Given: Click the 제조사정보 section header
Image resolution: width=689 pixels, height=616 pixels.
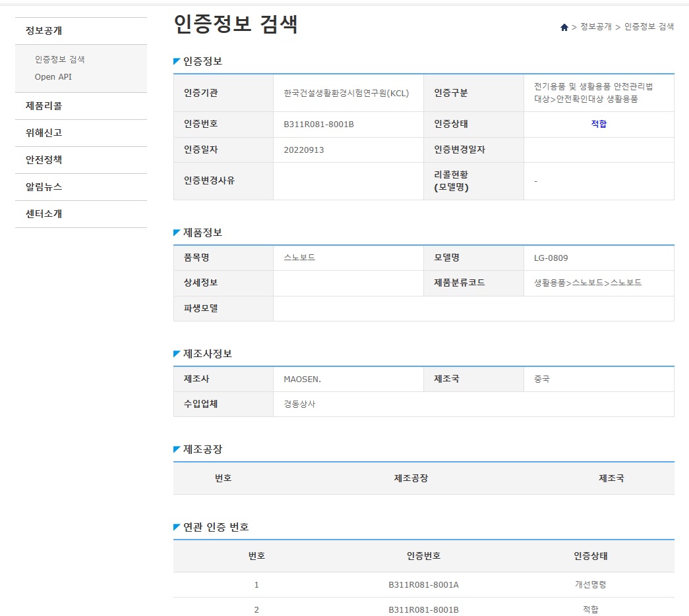Looking at the screenshot, I should point(208,354).
